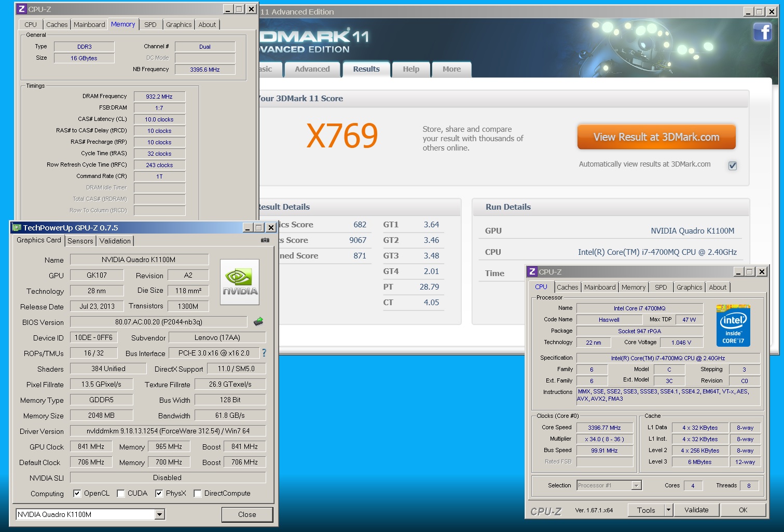Screen dimensions: 784x532
Task: Click the OK button in CPU-Z
Action: click(743, 510)
